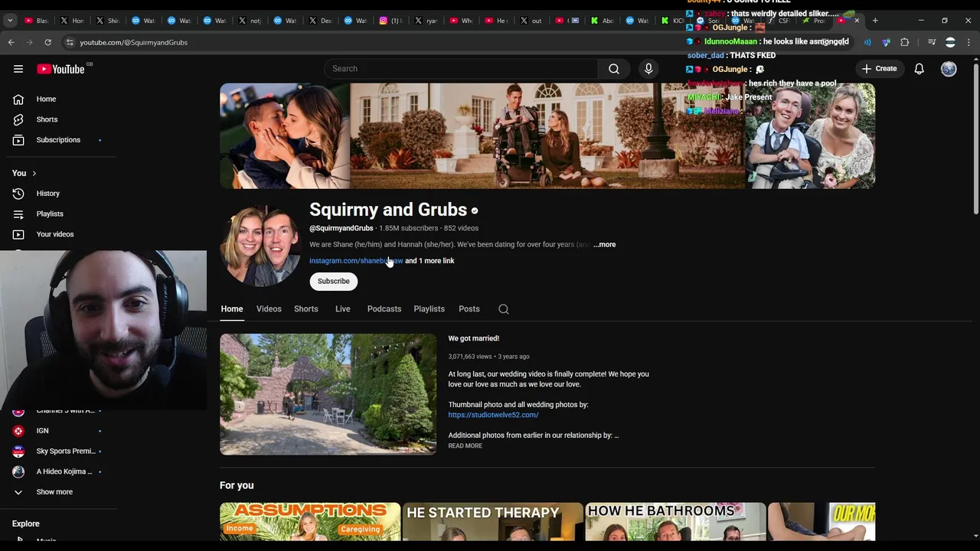Open a new browser tab with plus
This screenshot has width=980, height=551.
pyautogui.click(x=875, y=21)
